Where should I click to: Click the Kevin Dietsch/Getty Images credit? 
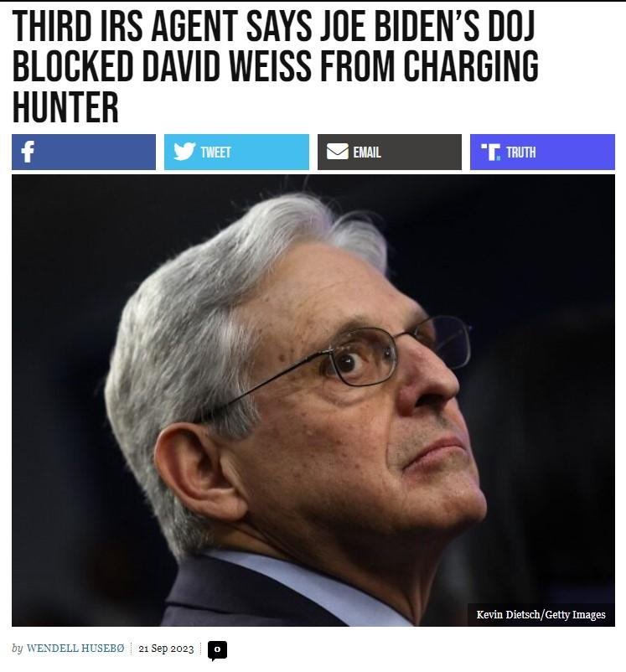tap(541, 614)
